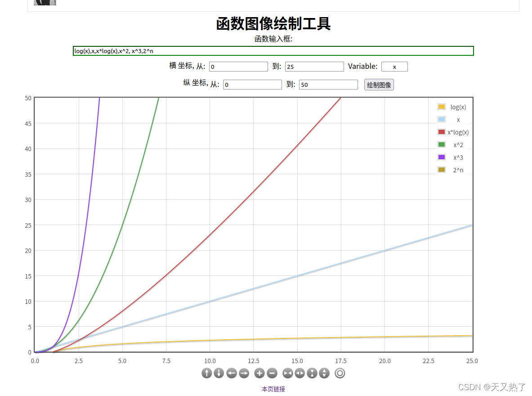Click the x*log(x) legend label

point(458,132)
